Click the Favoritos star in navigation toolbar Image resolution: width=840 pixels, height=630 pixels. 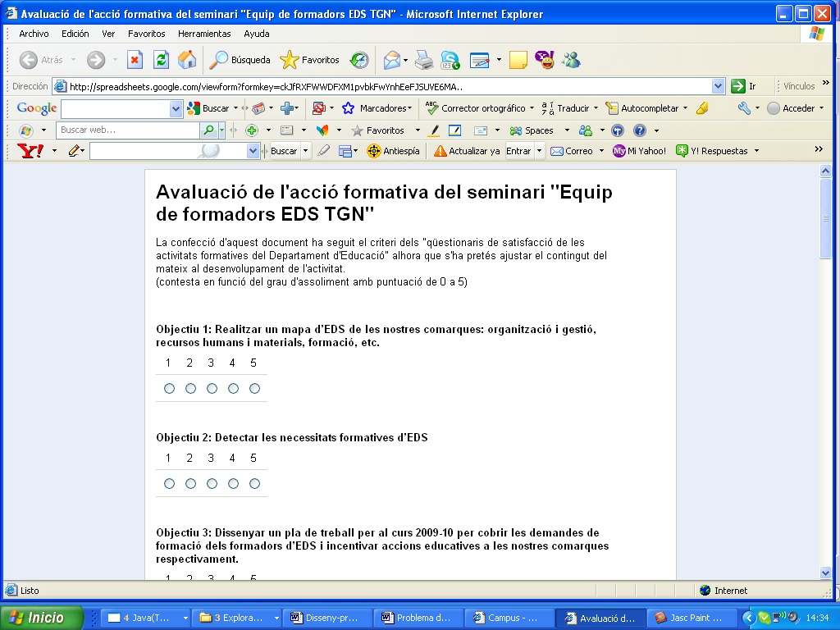pos(309,60)
